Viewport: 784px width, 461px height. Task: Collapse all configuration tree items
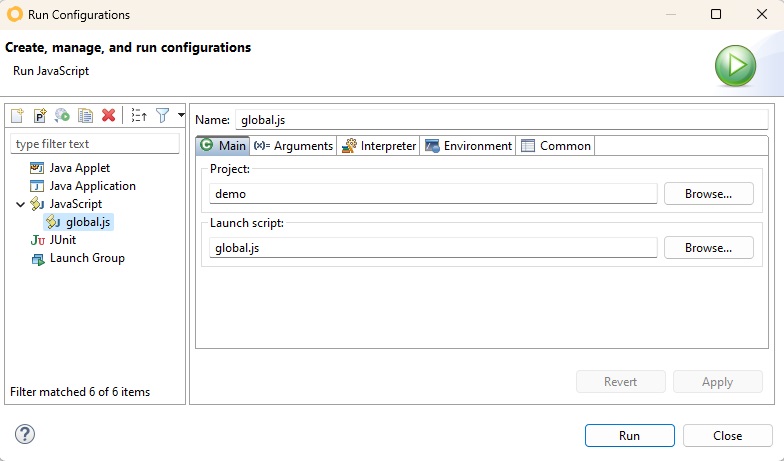pos(139,116)
